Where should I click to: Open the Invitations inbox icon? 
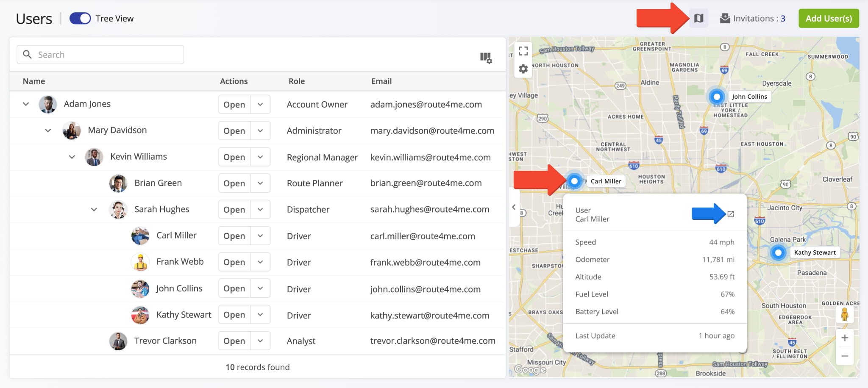coord(725,18)
